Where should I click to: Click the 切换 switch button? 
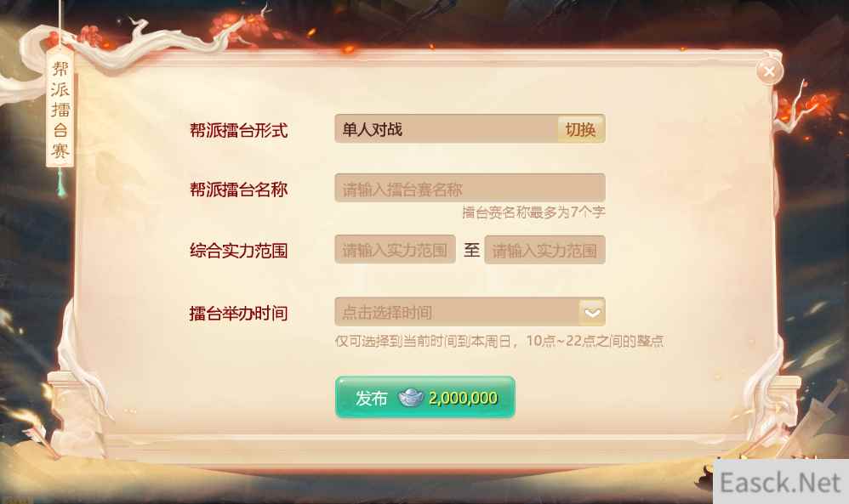580,129
